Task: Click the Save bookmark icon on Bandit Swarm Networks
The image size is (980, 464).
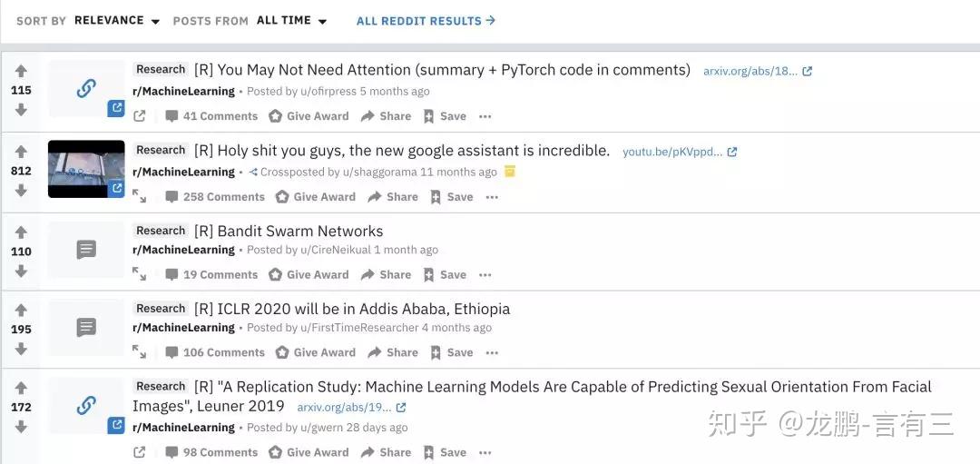Action: coord(428,274)
